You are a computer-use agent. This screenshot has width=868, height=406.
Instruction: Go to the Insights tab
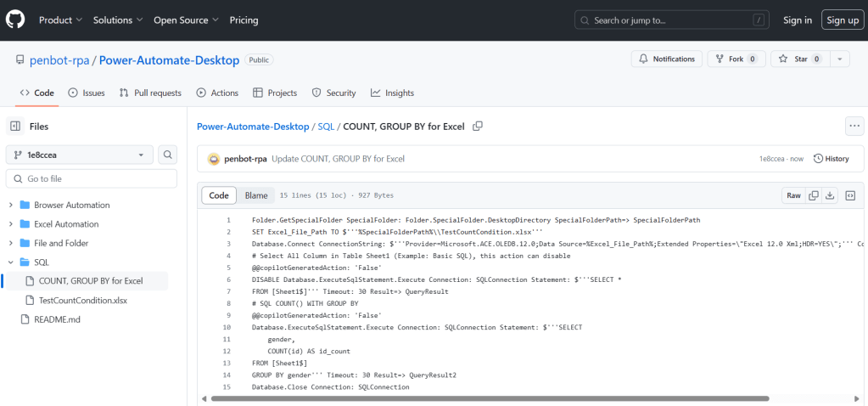click(391, 93)
